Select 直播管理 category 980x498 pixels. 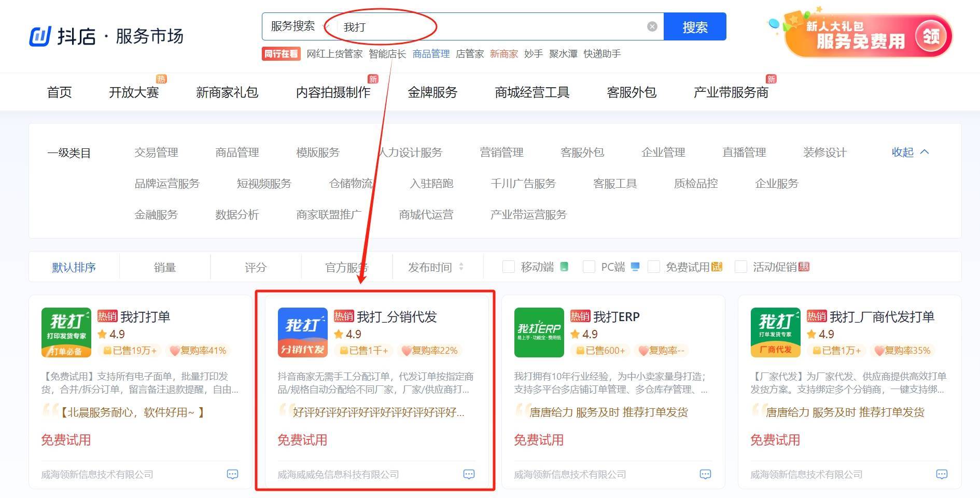[x=744, y=153]
